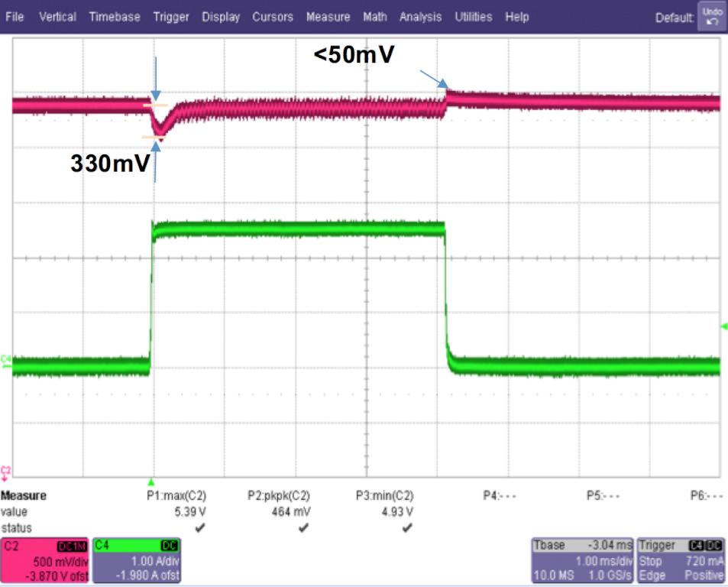728x587 pixels.
Task: Open the Measure menu
Action: (328, 17)
